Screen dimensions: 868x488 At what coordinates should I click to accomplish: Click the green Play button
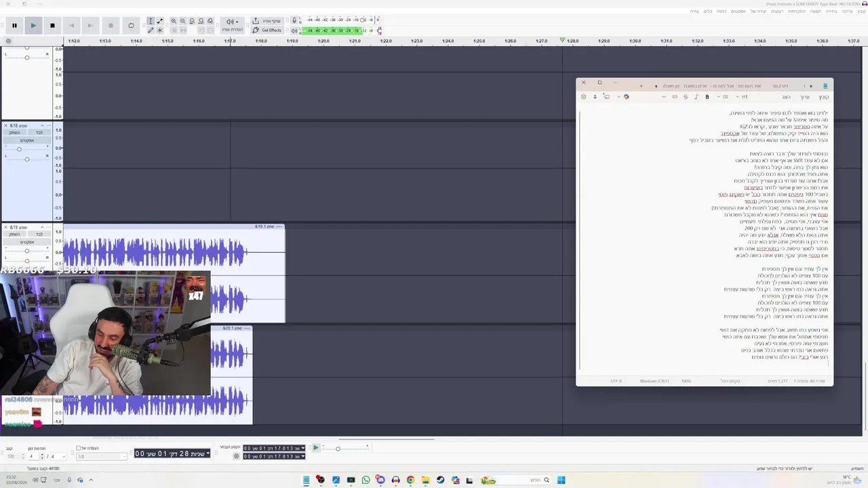pos(33,26)
